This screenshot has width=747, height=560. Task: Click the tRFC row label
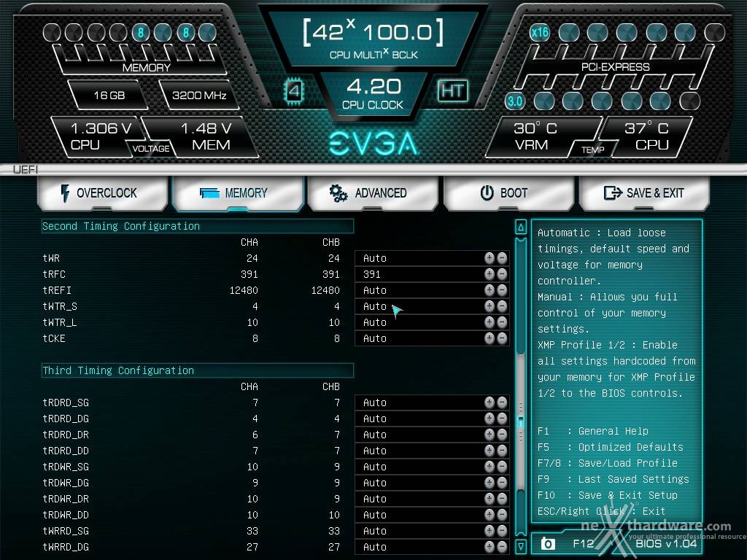[54, 274]
